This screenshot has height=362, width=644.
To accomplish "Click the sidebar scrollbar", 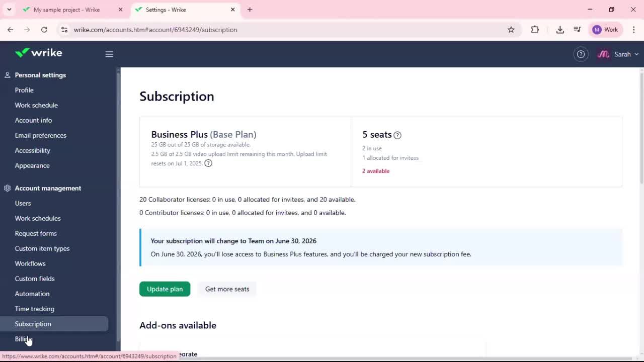I will pyautogui.click(x=118, y=206).
